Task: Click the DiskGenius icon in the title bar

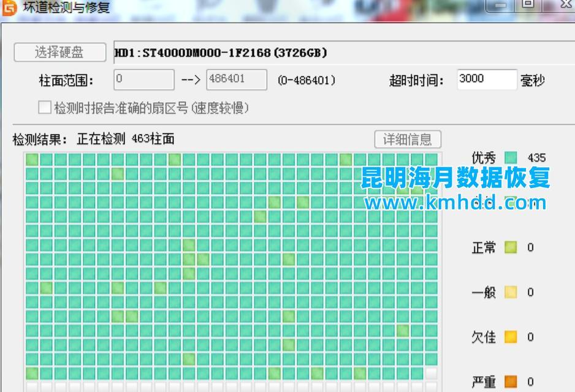Action: point(9,7)
